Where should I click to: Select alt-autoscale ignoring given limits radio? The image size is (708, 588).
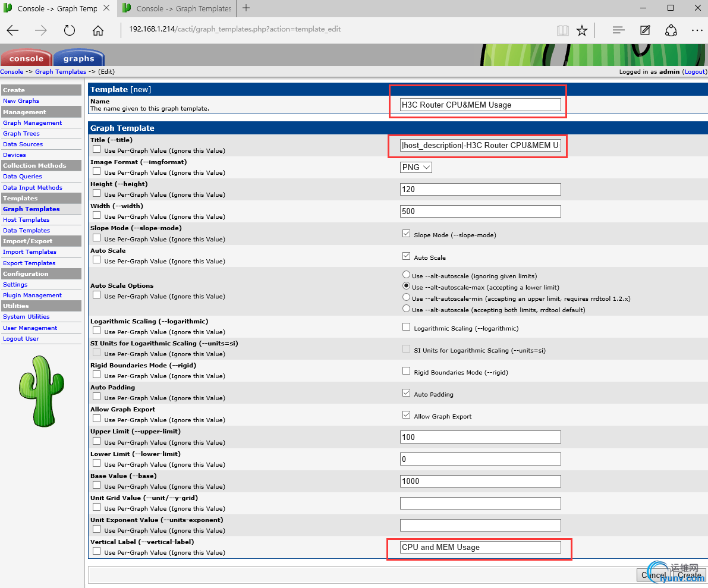click(x=407, y=275)
